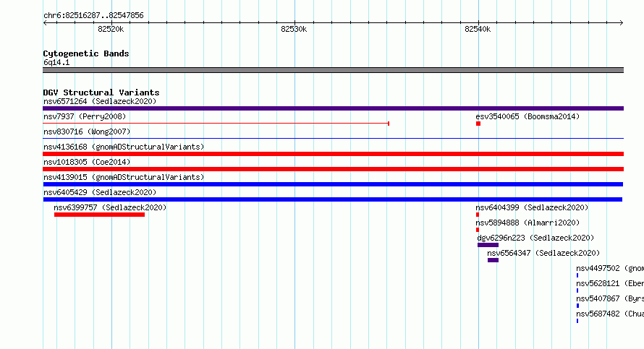Open the nsv6564347 (Sedlazeck2020) label

pos(543,253)
